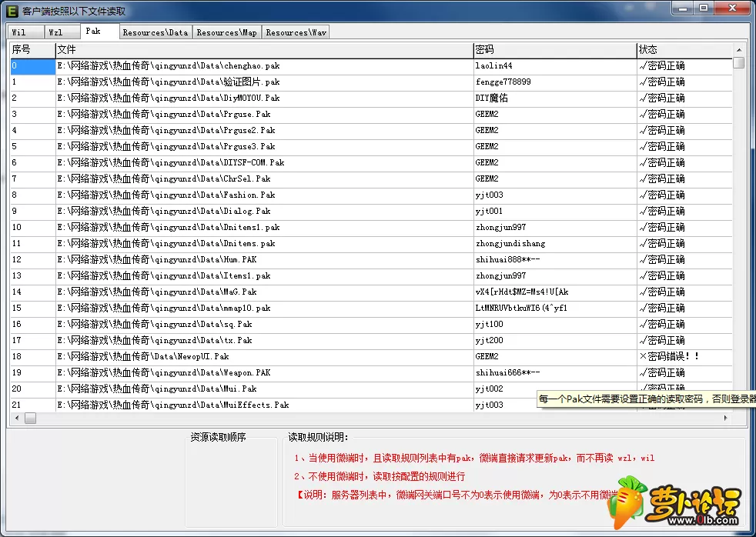Click the 状态 column header
The width and height of the screenshot is (756, 537).
(x=684, y=49)
